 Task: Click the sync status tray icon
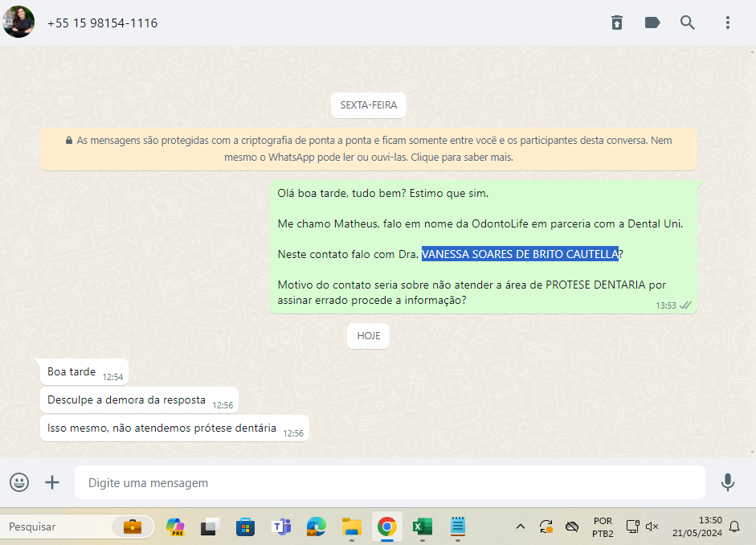tap(546, 527)
